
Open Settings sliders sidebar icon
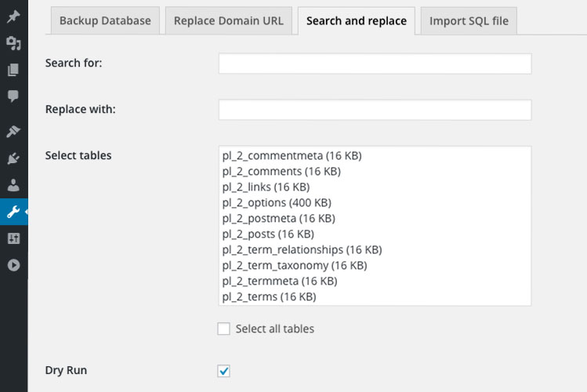click(x=13, y=238)
